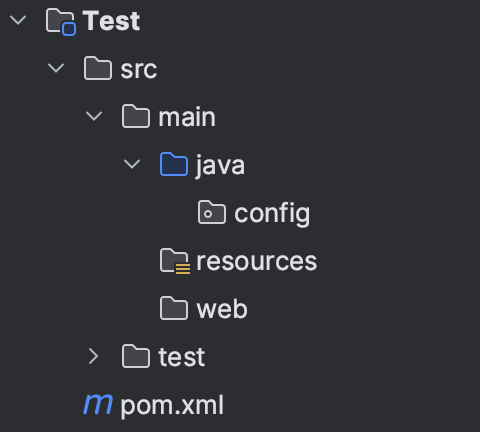Select the pom.xml file label

[172, 405]
